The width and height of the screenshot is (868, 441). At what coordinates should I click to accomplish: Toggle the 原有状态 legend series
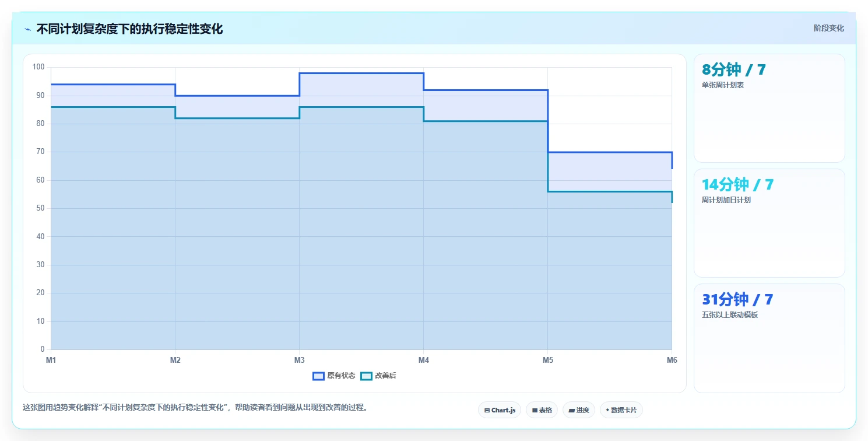[x=334, y=376]
